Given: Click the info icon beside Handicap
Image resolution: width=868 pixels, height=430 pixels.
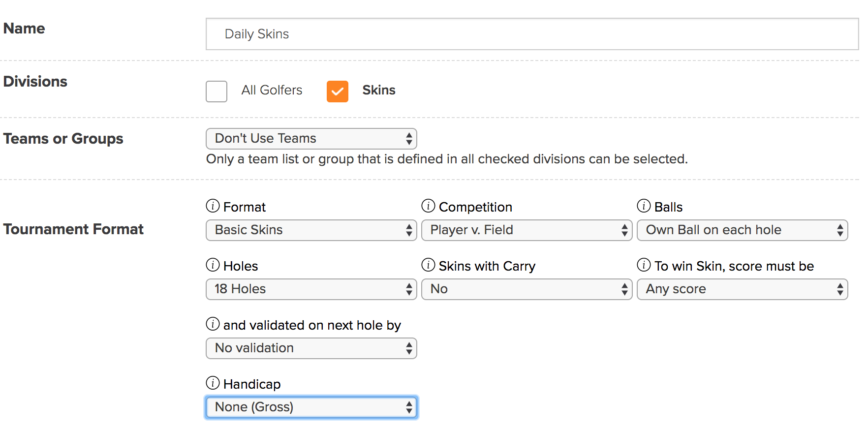Looking at the screenshot, I should point(213,383).
